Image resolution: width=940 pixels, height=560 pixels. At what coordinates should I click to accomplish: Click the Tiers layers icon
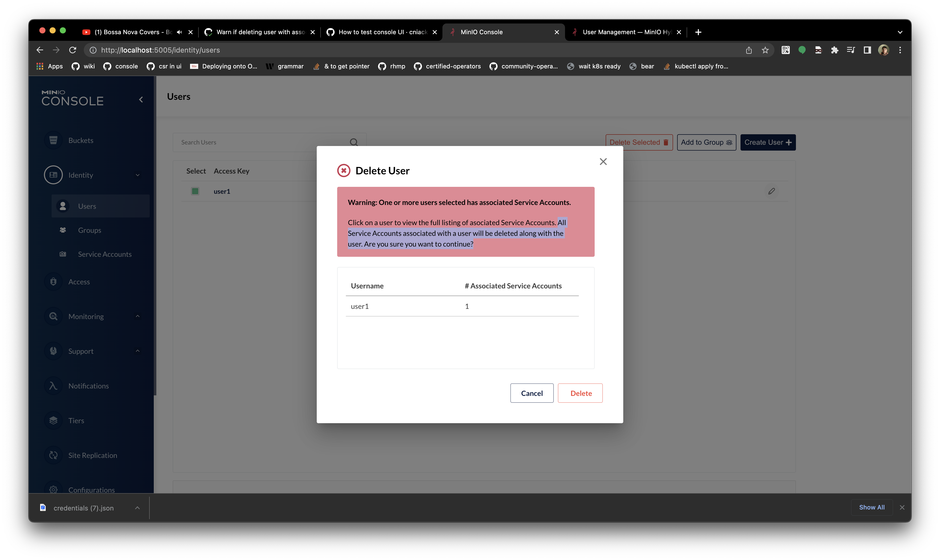pos(53,420)
